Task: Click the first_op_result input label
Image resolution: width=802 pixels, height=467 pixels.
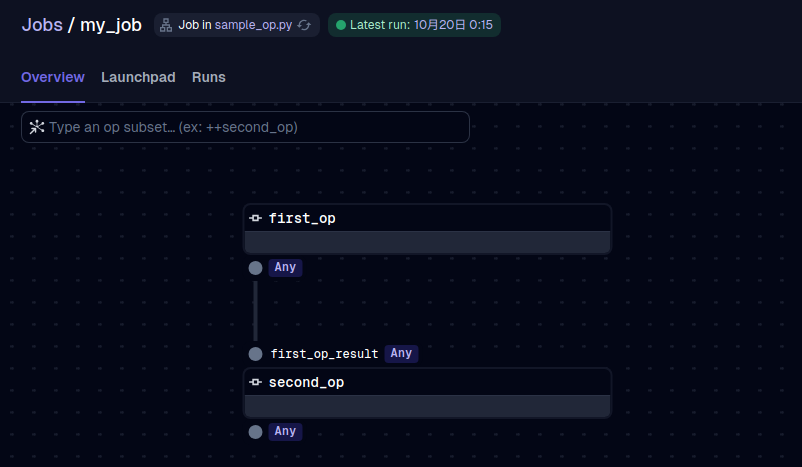Action: [324, 354]
